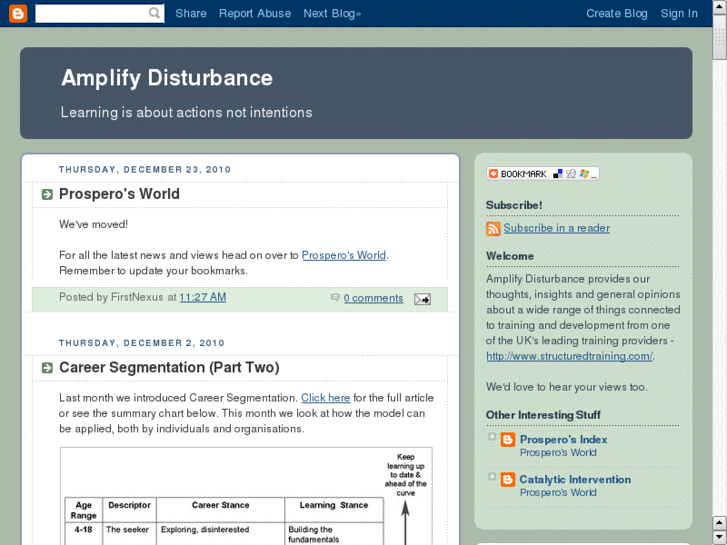Click Subscribe in a reader link
Viewport: 727px width, 545px height.
(x=556, y=228)
